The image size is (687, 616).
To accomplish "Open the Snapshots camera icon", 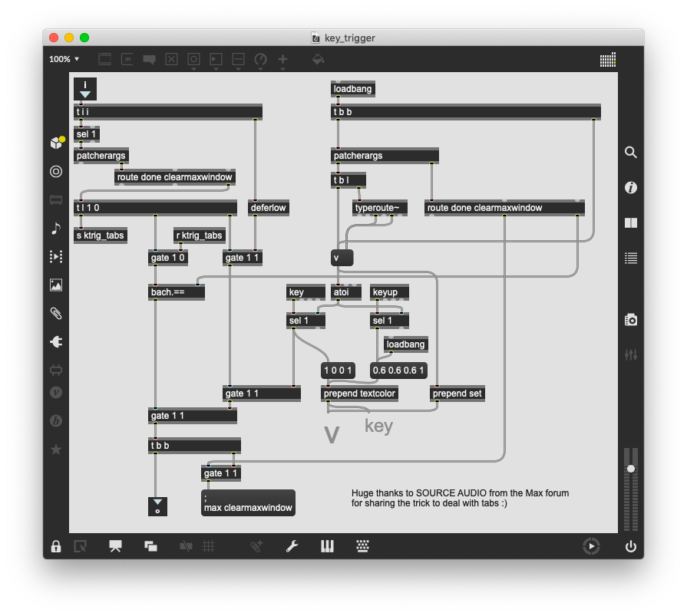I will tap(630, 320).
